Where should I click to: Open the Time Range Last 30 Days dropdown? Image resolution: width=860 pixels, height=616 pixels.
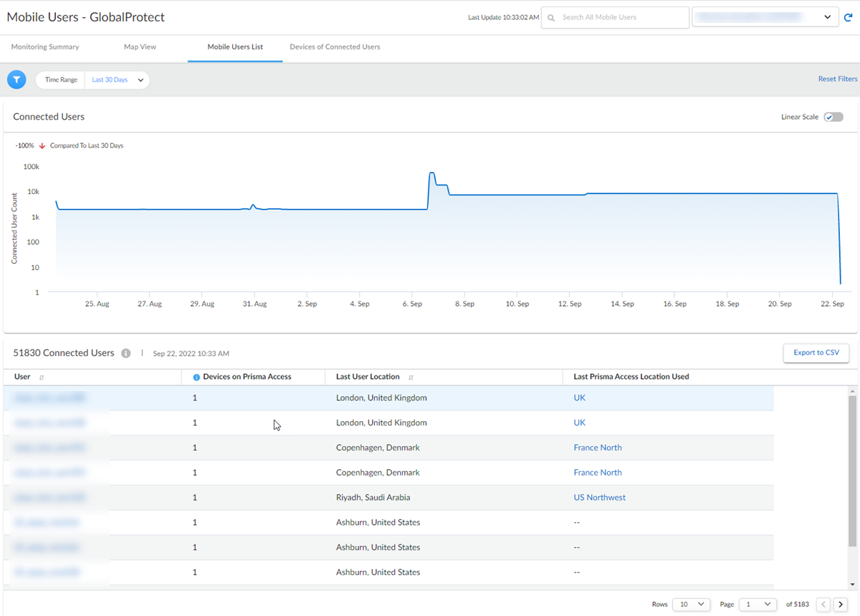[x=117, y=80]
